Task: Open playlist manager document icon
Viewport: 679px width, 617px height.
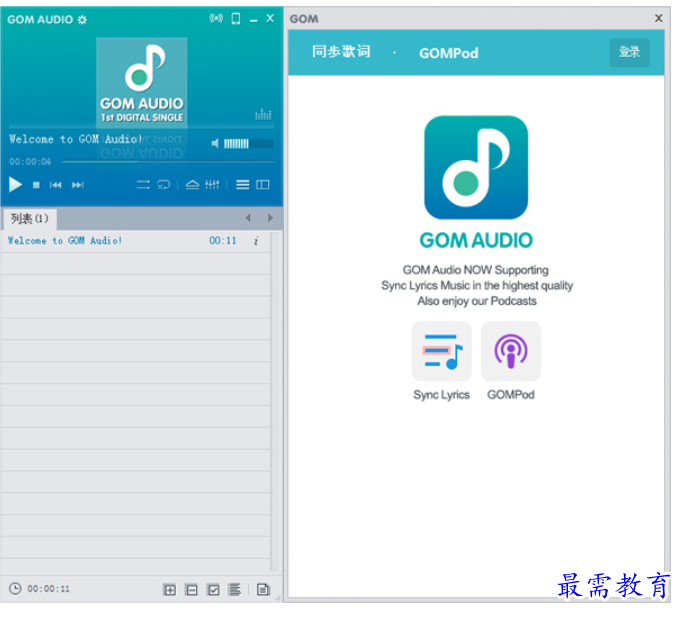Action: pyautogui.click(x=263, y=590)
